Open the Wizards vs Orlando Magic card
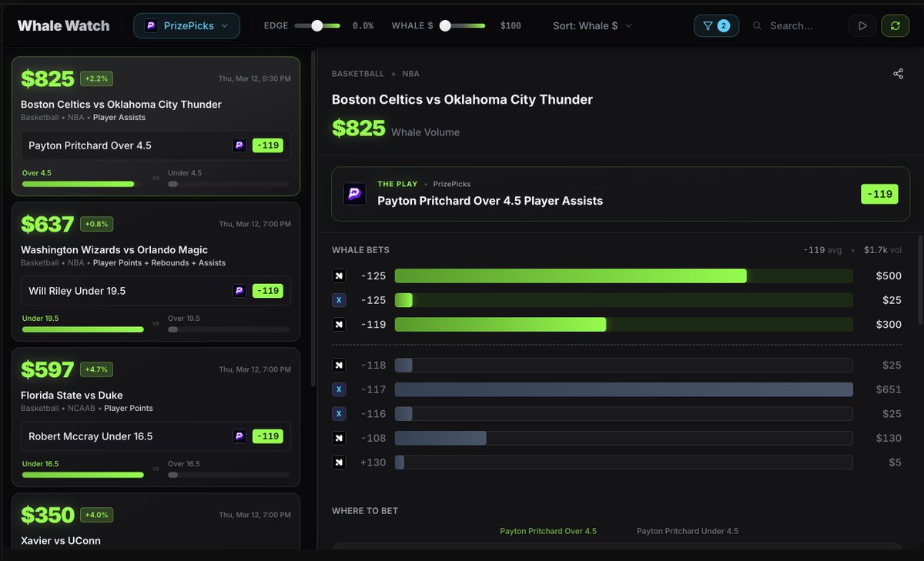 point(156,272)
